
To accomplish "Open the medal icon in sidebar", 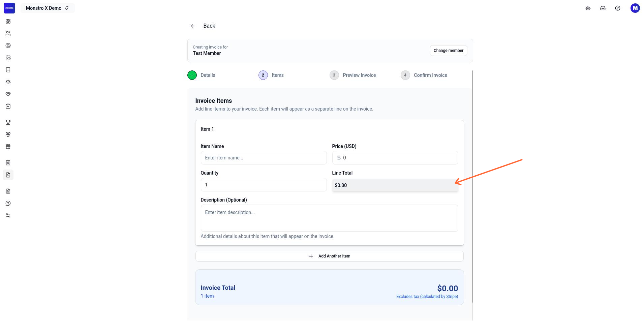I will point(8,134).
